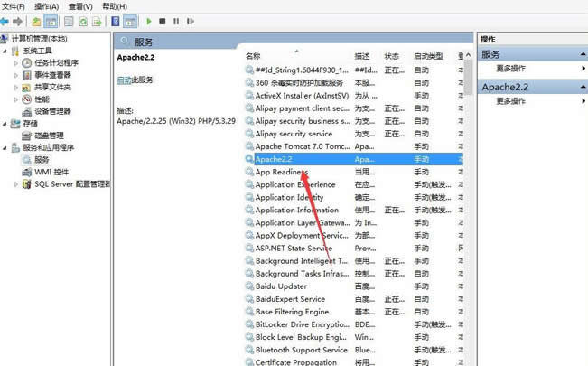Select the ASP.NET State Service row
This screenshot has height=366, width=588.
[354, 249]
